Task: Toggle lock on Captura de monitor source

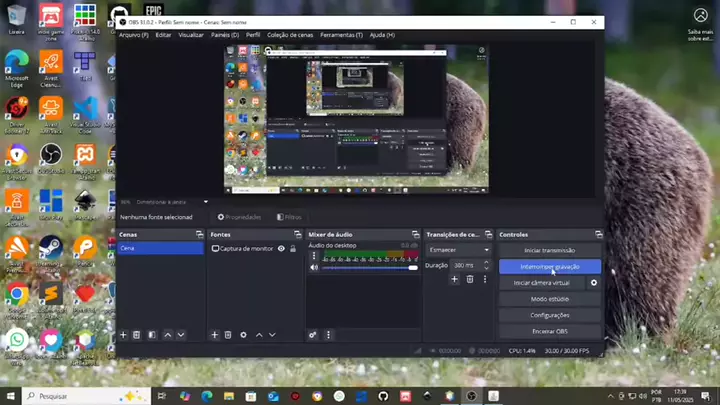Action: click(x=293, y=248)
